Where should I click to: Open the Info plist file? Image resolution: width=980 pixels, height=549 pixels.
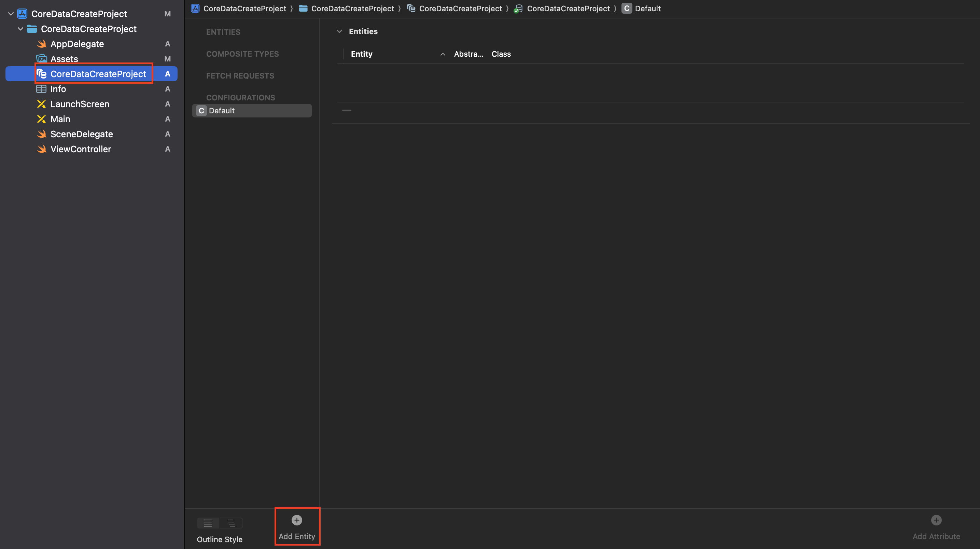(58, 89)
